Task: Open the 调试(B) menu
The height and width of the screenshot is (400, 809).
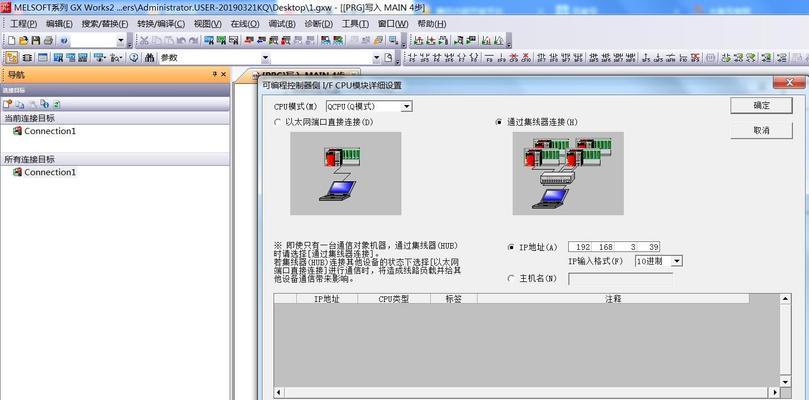Action: (282, 24)
